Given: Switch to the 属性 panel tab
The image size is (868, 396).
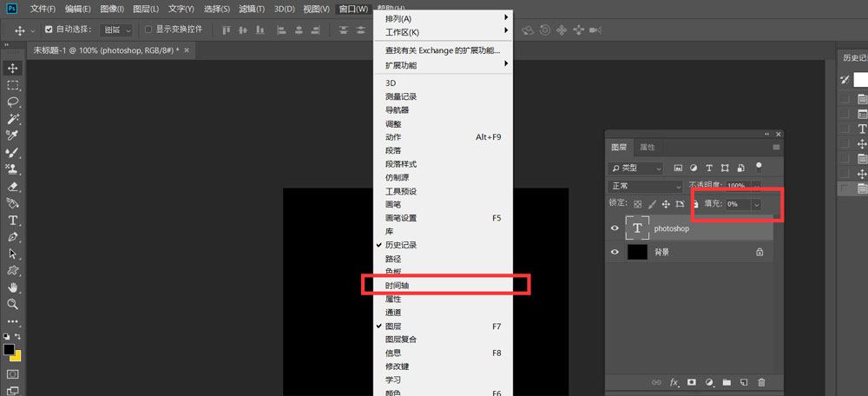Looking at the screenshot, I should pyautogui.click(x=648, y=148).
